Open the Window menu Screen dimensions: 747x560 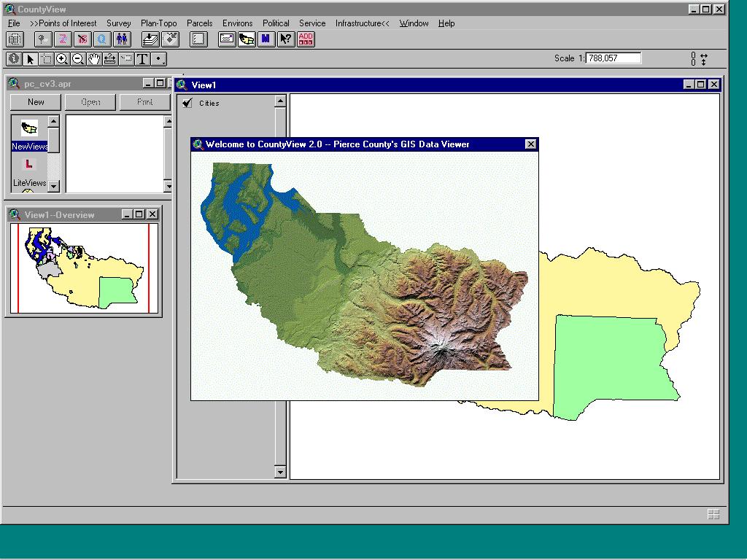[414, 23]
